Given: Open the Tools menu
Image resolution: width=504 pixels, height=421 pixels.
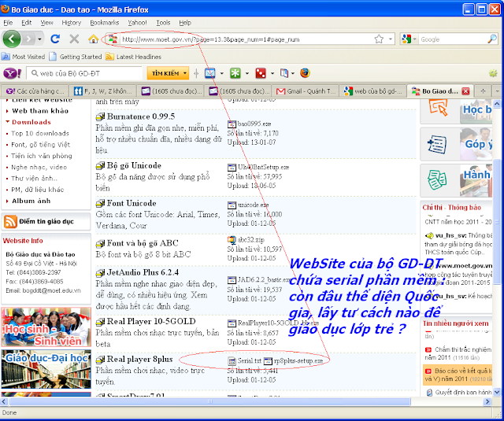Looking at the screenshot, I should 163,23.
